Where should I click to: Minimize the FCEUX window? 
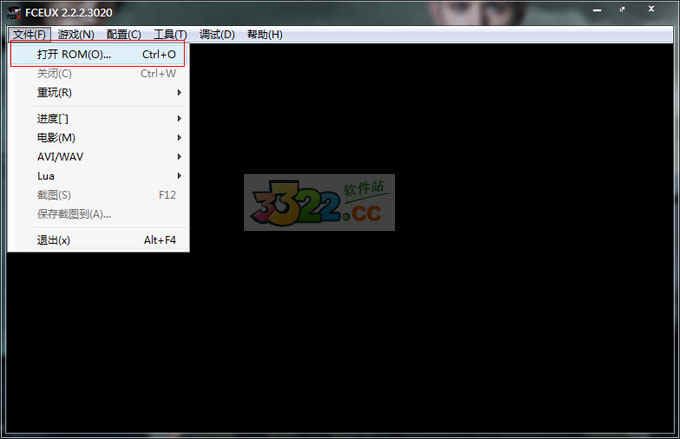597,11
